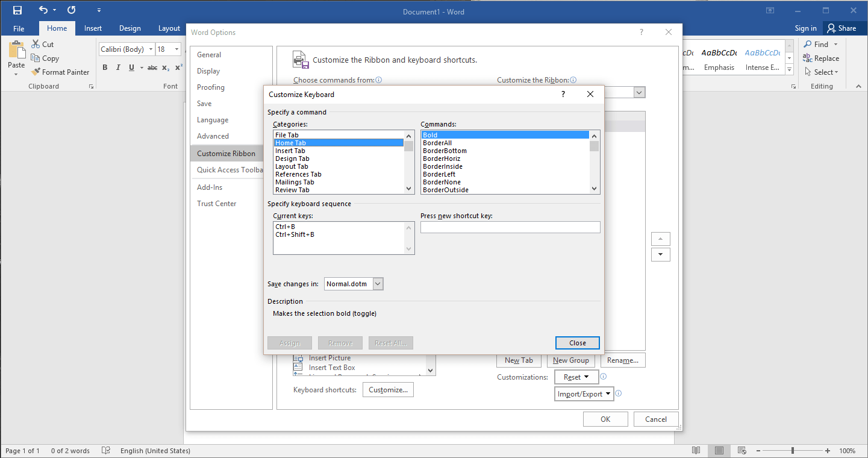The image size is (868, 458).
Task: Click the Replace icon in Editing group
Action: click(x=808, y=58)
